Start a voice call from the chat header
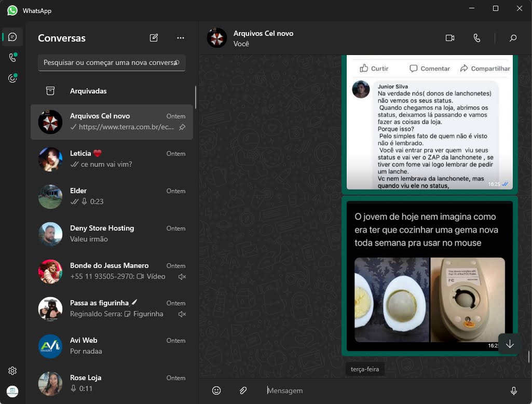Image resolution: width=532 pixels, height=404 pixels. 476,37
